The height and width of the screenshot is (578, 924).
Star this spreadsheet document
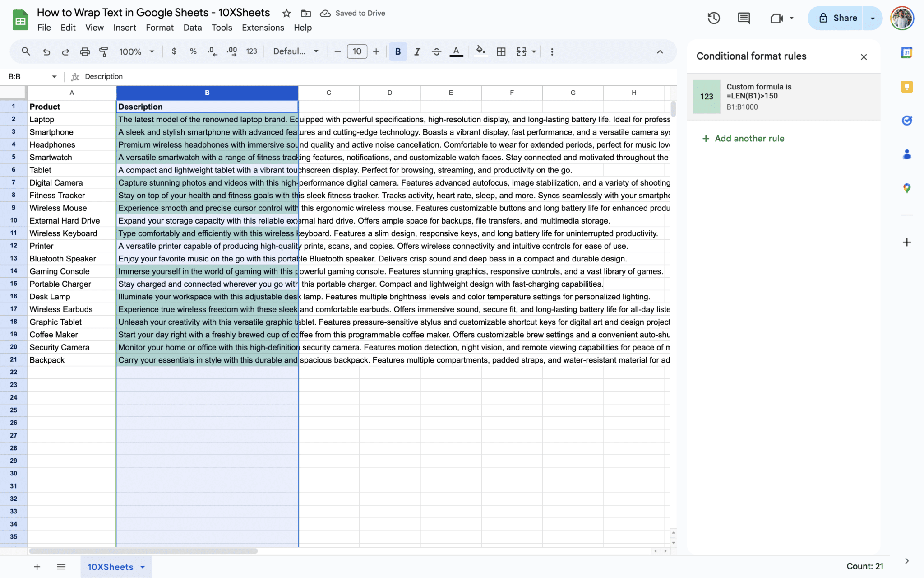pos(286,13)
